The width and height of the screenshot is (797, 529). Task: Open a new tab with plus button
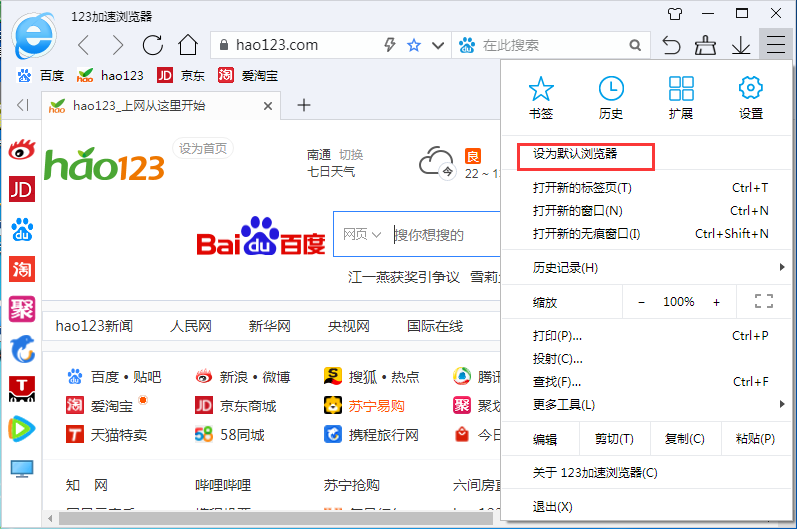304,105
